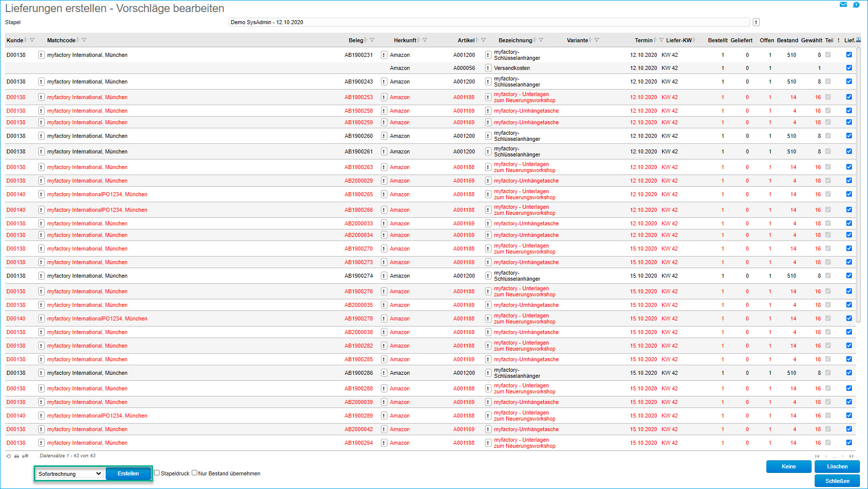
Task: Click the filter icon beside the Termin header
Action: [x=661, y=40]
